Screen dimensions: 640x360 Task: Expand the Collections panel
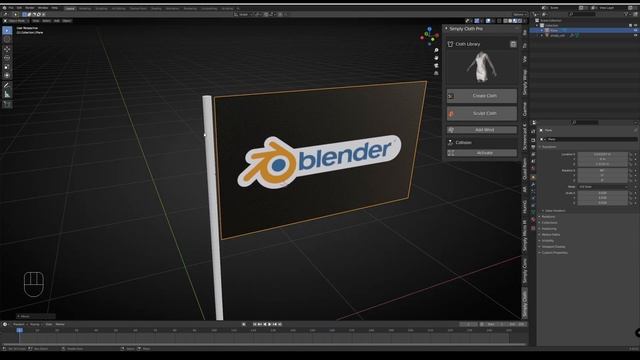[x=549, y=222]
